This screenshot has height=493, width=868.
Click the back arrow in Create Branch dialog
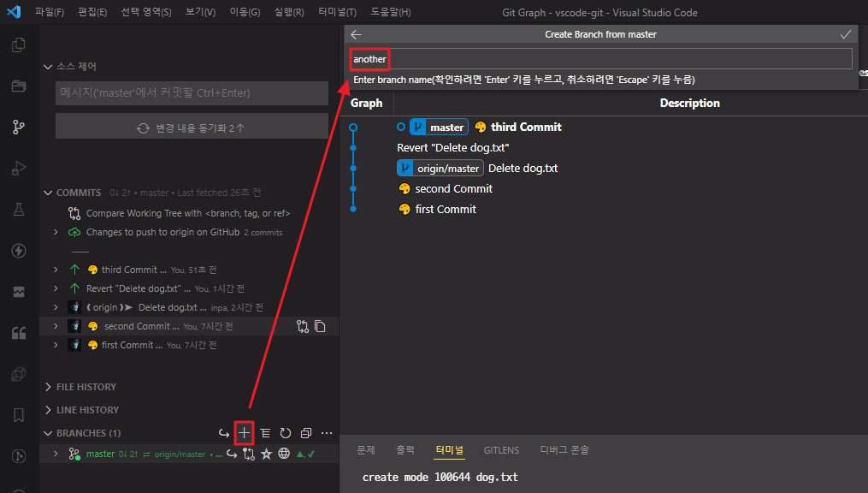(356, 34)
